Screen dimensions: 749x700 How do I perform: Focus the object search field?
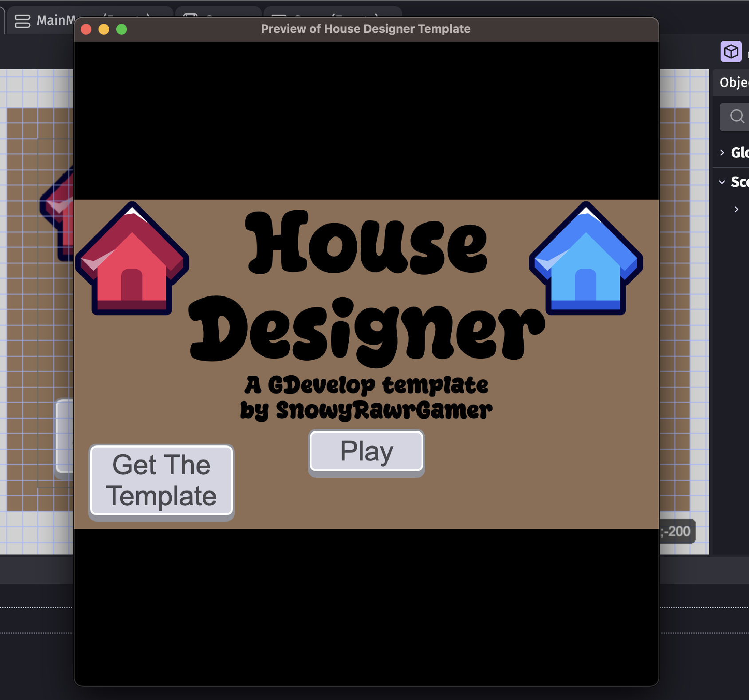[x=737, y=117]
